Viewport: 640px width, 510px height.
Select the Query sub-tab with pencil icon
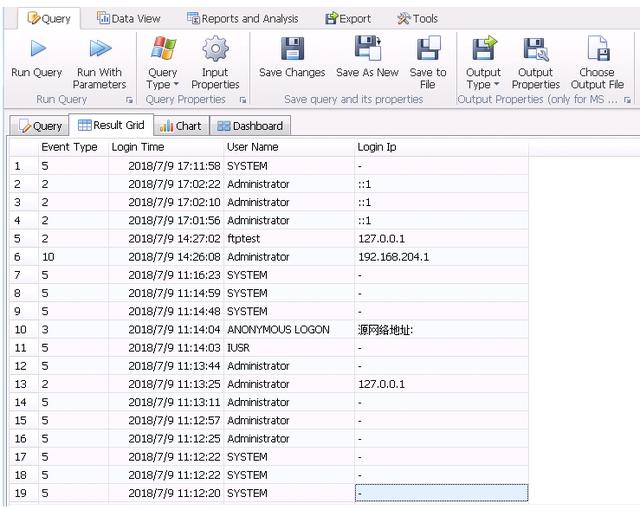coord(40,126)
